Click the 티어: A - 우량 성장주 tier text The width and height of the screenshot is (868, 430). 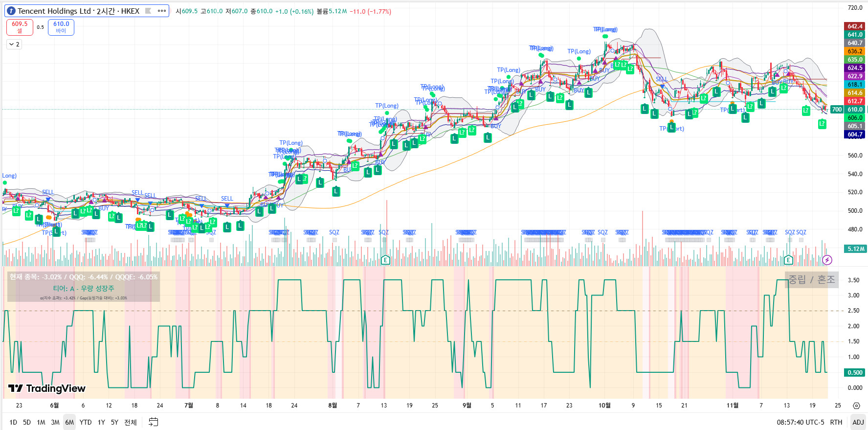[84, 289]
